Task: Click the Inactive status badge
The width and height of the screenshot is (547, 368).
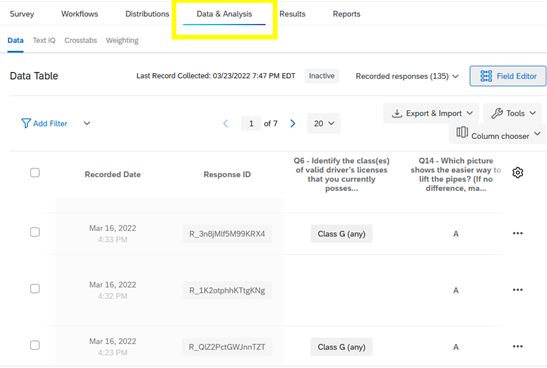Action: (322, 76)
